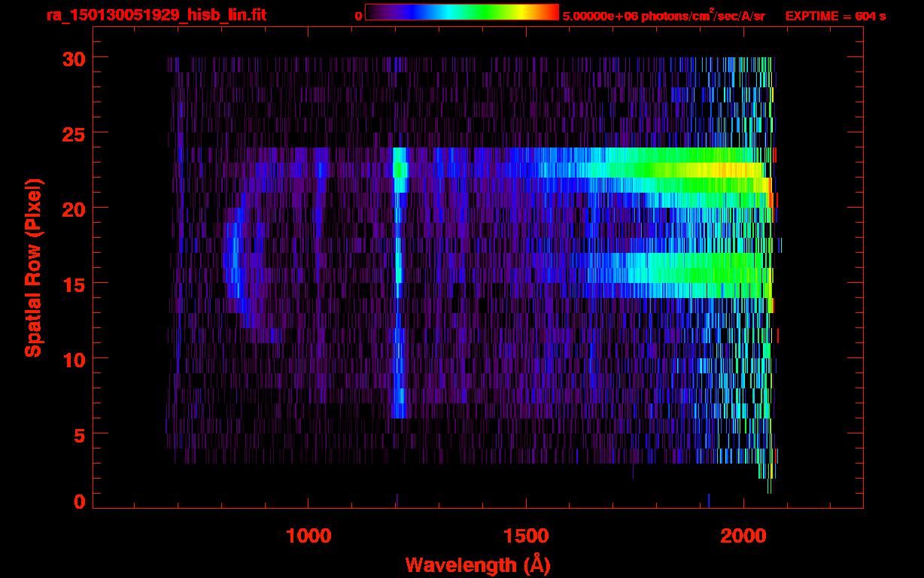Viewport: 924px width, 578px height.
Task: Click the x-axis tick label 2000
Action: [x=743, y=536]
